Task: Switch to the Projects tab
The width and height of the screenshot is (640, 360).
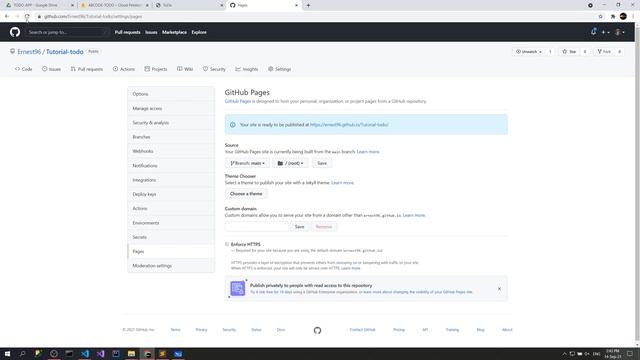Action: (x=156, y=69)
